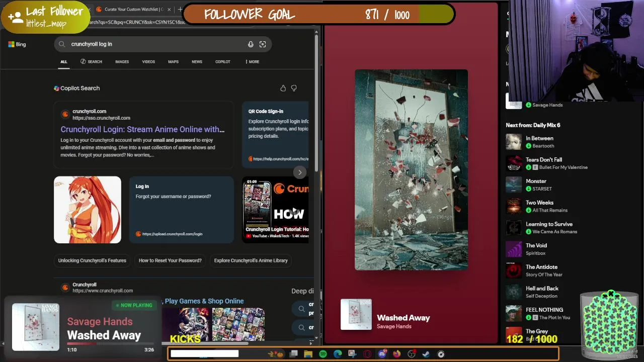Click Washed Away title under the Spotify artwork
Viewport: 644px width, 362px height.
point(404,318)
